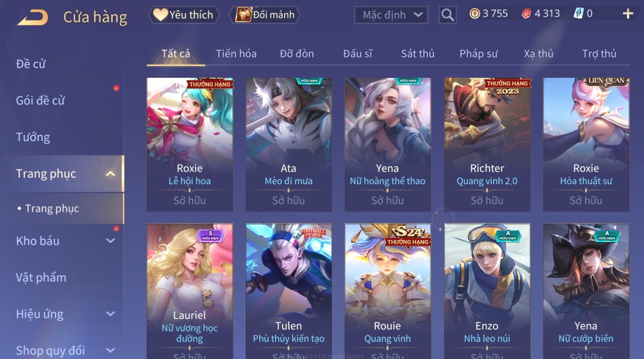Open the Mặc định sort dropdown

(x=391, y=15)
